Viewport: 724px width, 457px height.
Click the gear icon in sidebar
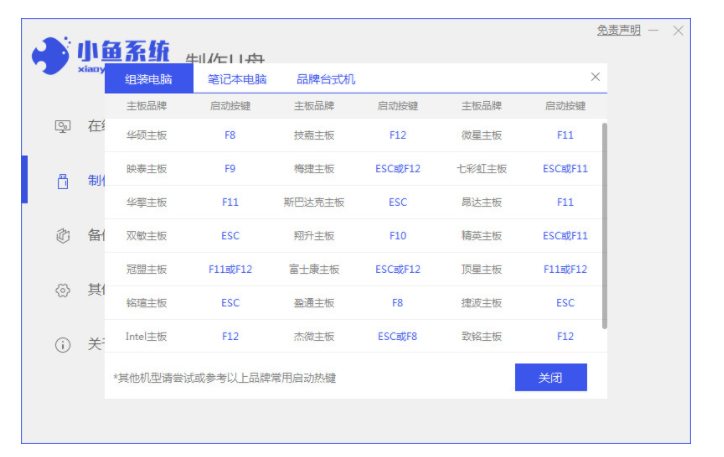62,290
